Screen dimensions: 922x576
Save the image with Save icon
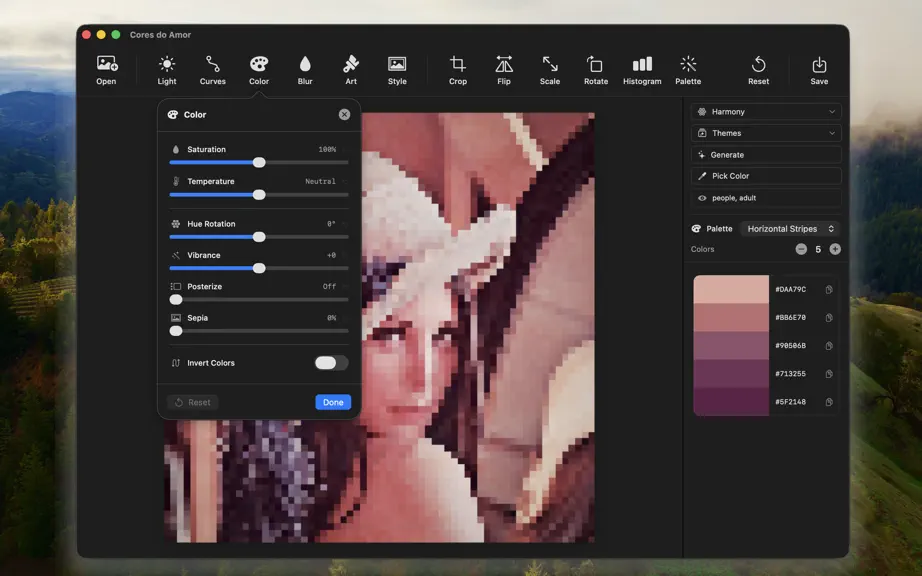pyautogui.click(x=819, y=70)
